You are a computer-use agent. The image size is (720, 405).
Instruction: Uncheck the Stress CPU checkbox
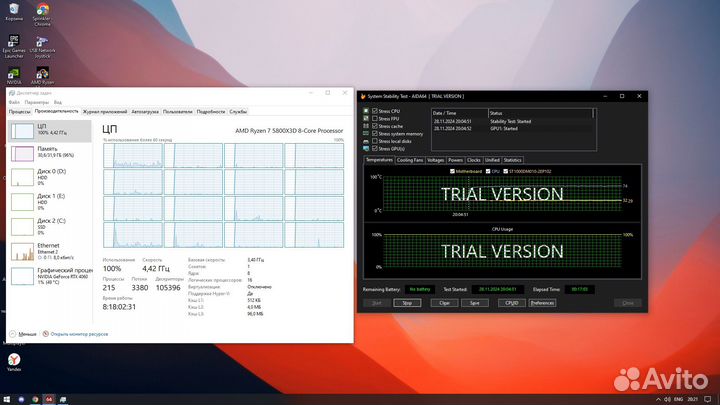[375, 111]
